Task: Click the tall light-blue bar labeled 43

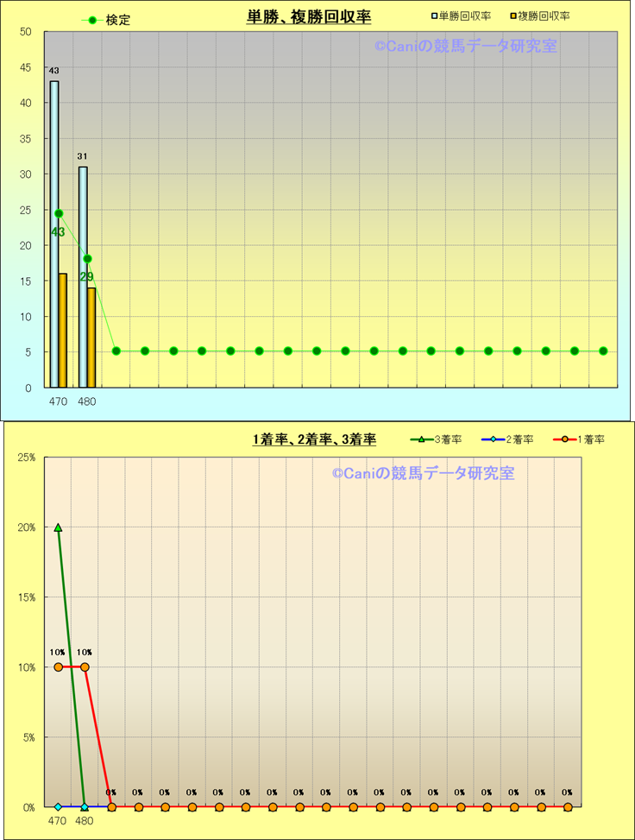Action: 54,233
